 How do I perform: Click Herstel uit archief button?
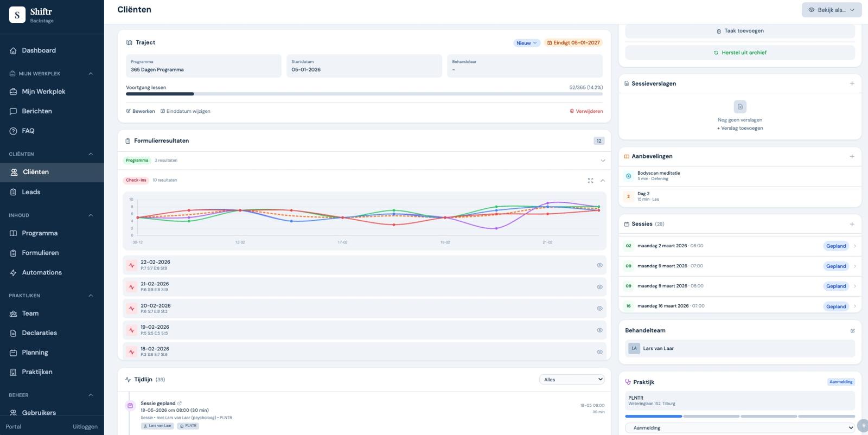[740, 53]
